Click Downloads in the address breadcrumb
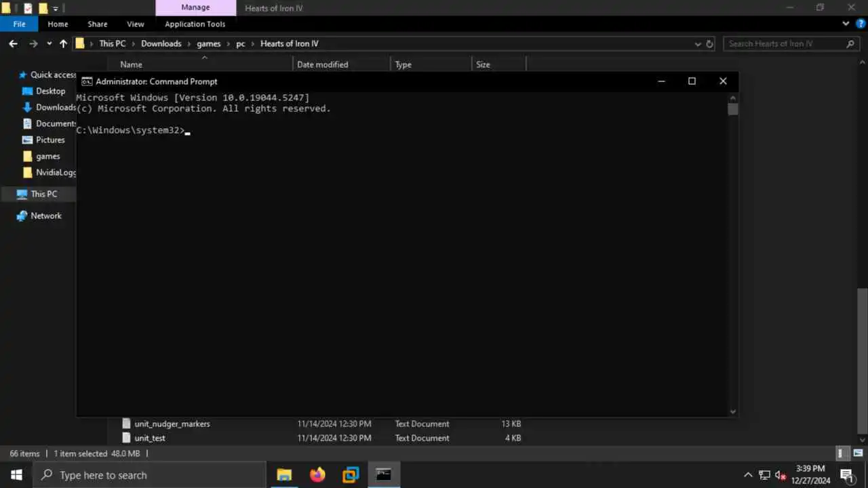The height and width of the screenshot is (488, 868). tap(161, 43)
